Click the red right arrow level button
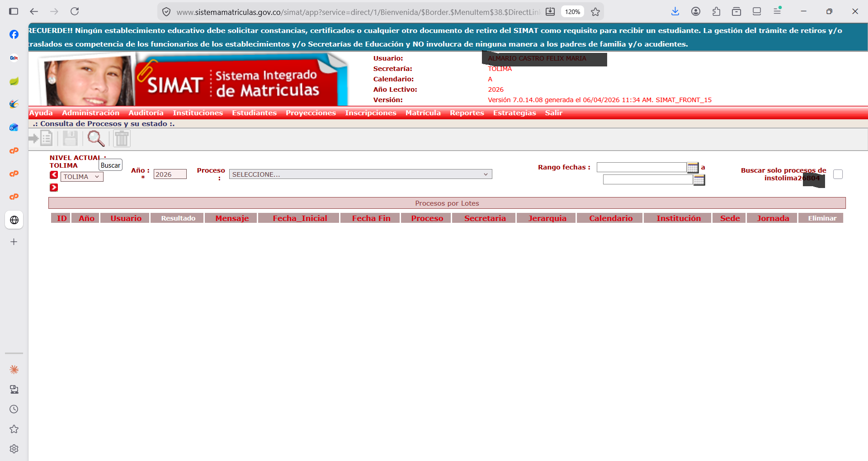The image size is (868, 461). (54, 188)
